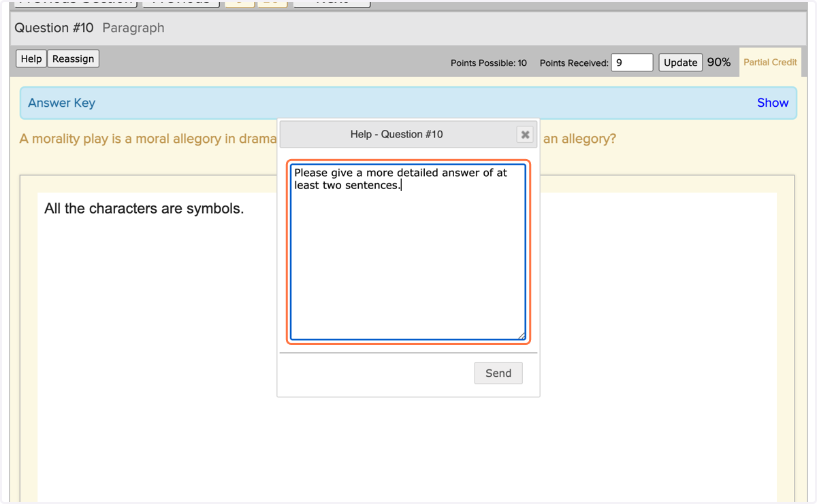Image resolution: width=817 pixels, height=504 pixels.
Task: Click the 'Help - Question #10' dialog title
Action: [396, 134]
